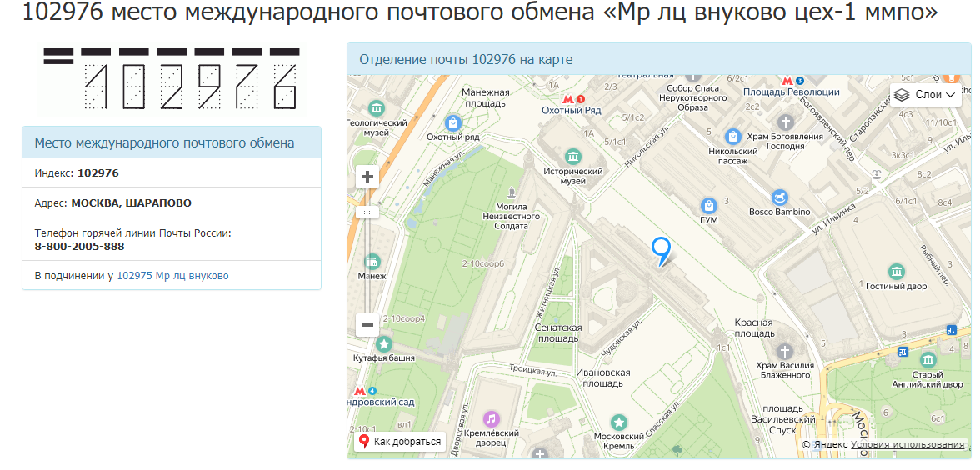Screen dimensions: 980x470
Task: Click the page title 102976 heading
Action: [x=480, y=12]
